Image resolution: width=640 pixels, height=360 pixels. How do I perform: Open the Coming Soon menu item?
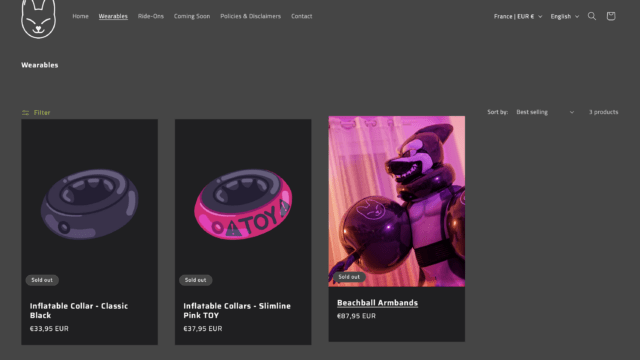click(192, 16)
